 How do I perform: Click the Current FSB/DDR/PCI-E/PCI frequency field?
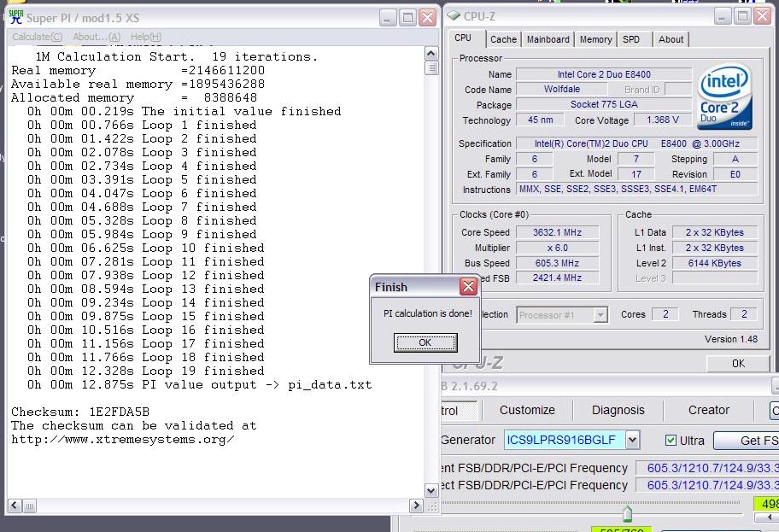[x=707, y=468]
